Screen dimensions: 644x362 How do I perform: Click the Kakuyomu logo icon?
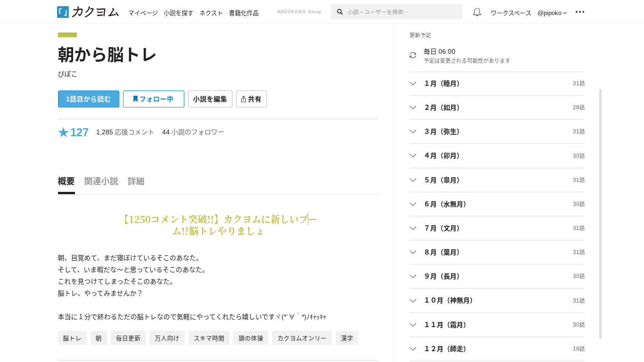(x=63, y=12)
